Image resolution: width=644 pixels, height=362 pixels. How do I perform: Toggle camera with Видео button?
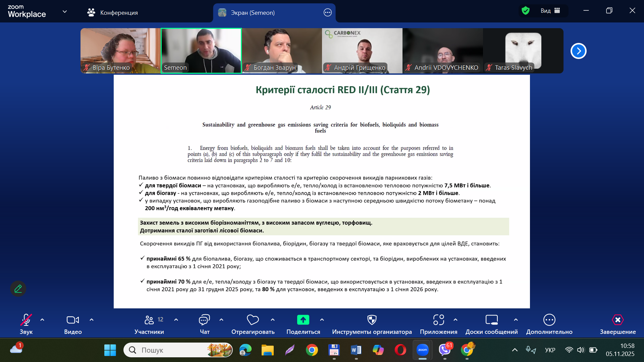click(73, 320)
